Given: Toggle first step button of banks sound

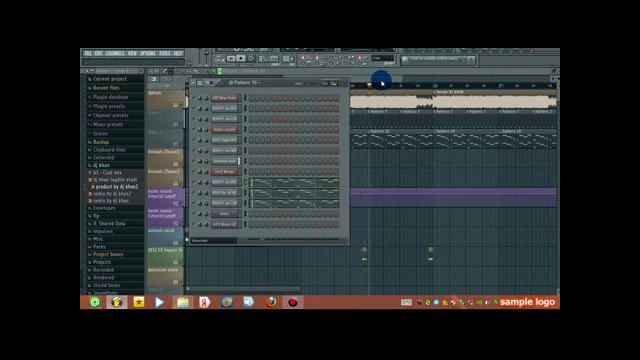Looking at the screenshot, I should 252,129.
